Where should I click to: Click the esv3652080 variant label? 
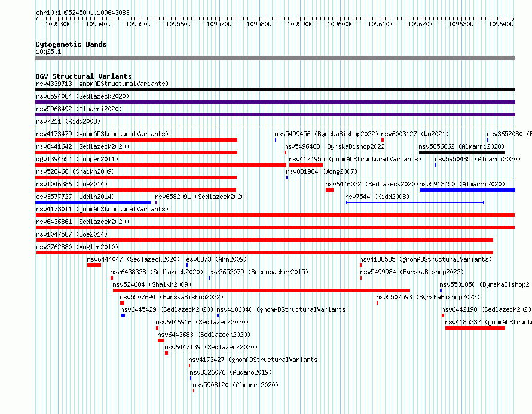(509, 134)
